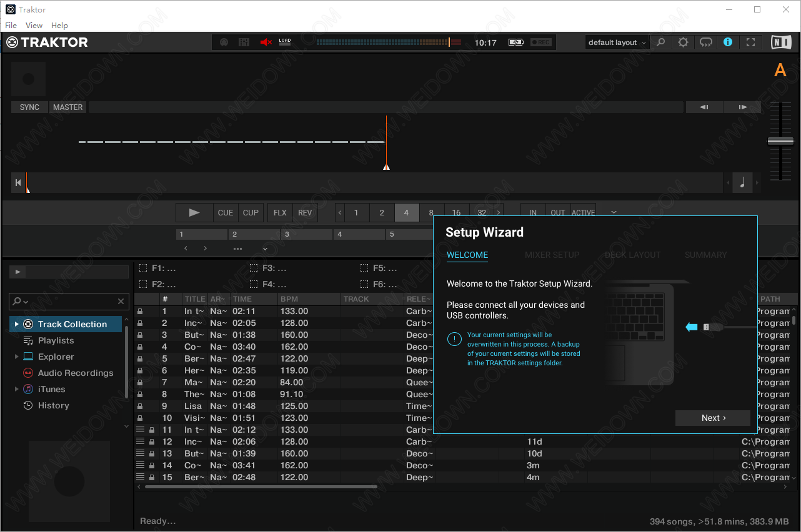801x532 pixels.
Task: Clear search with the X icon
Action: pos(121,302)
